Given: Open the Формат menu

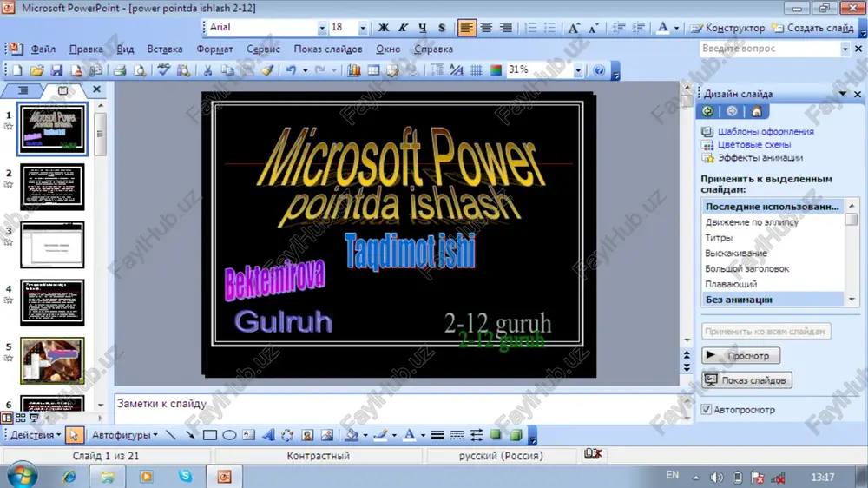Looking at the screenshot, I should pyautogui.click(x=214, y=49).
